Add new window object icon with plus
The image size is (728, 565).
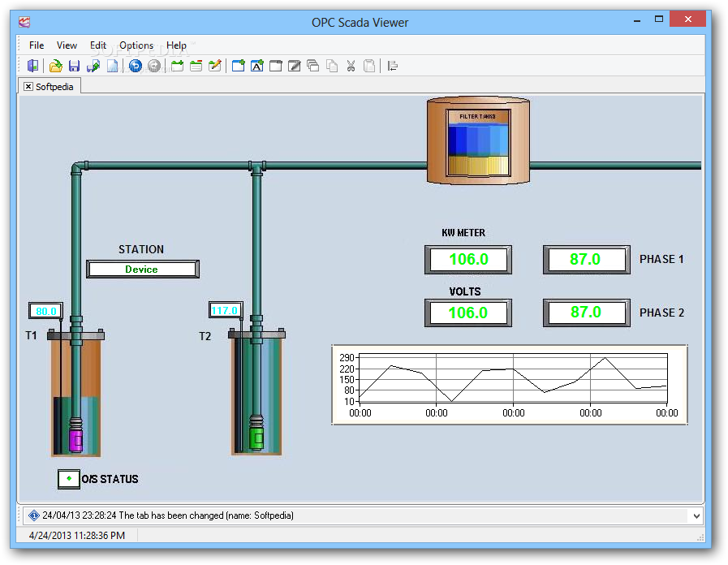point(238,66)
